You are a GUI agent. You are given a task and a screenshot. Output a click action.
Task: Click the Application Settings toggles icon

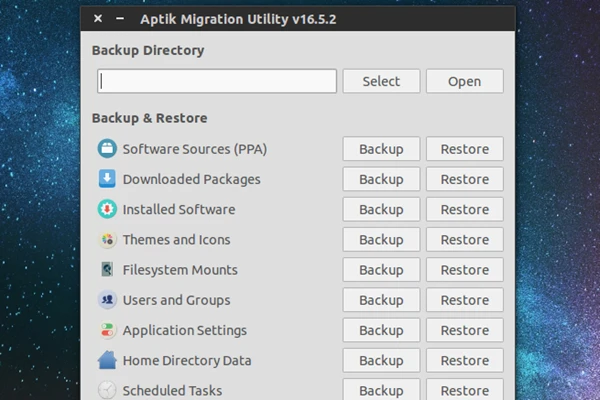(107, 330)
